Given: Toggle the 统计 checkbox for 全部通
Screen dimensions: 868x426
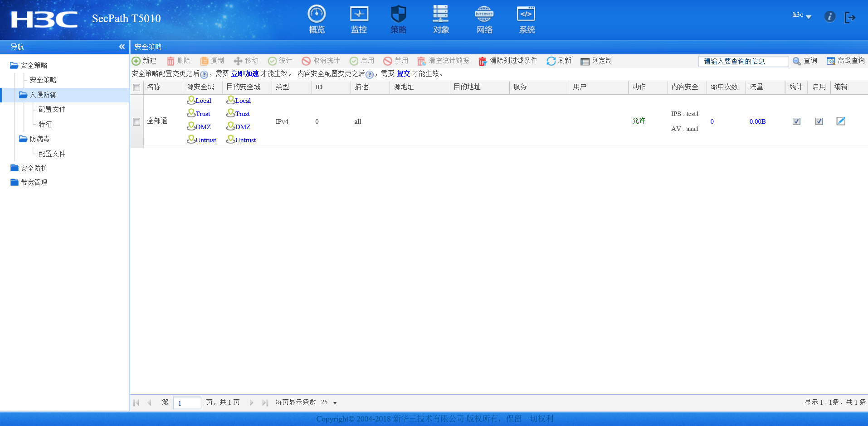Looking at the screenshot, I should tap(796, 121).
